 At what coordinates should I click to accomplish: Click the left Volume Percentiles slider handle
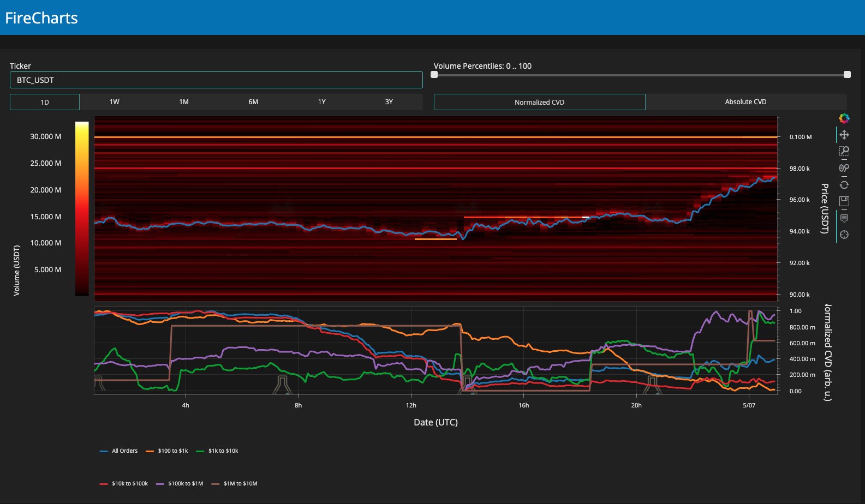pos(434,75)
